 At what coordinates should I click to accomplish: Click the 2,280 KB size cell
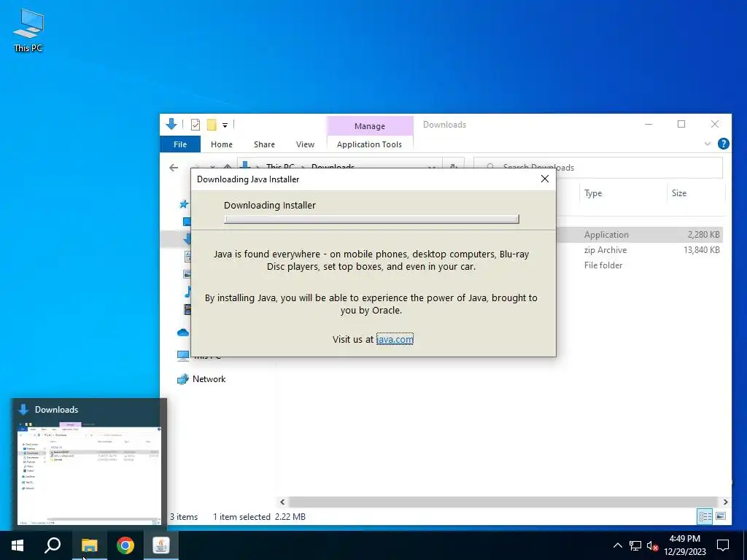704,235
